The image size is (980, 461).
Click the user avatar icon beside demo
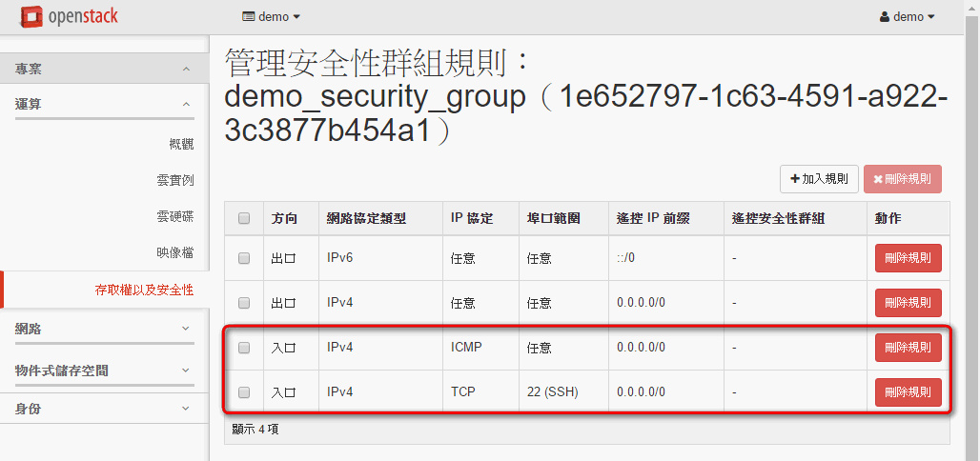(884, 17)
